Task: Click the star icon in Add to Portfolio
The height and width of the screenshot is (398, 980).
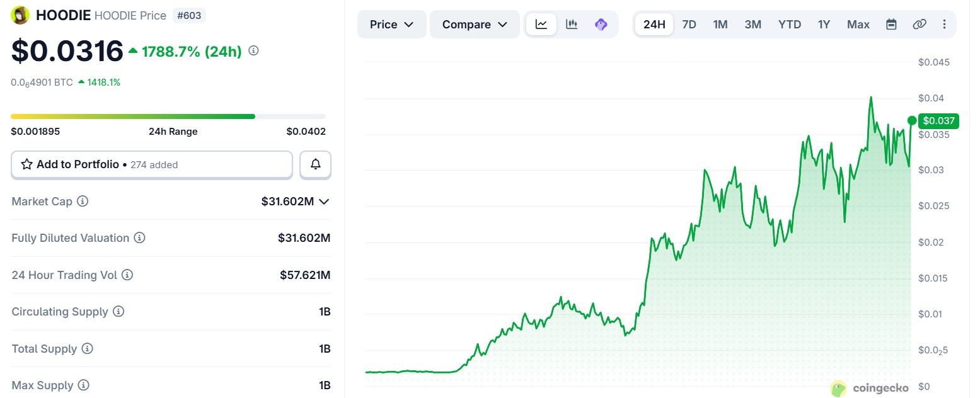Action: coord(27,164)
